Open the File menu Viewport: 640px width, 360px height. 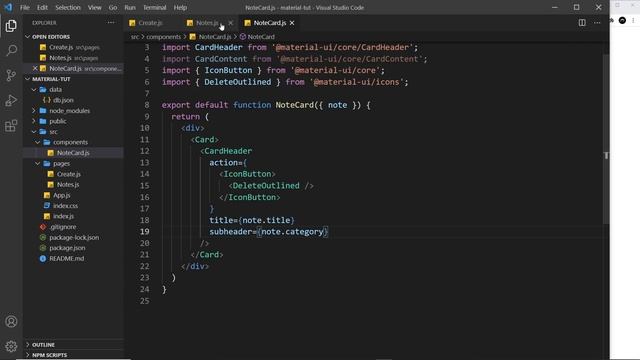[x=25, y=7]
